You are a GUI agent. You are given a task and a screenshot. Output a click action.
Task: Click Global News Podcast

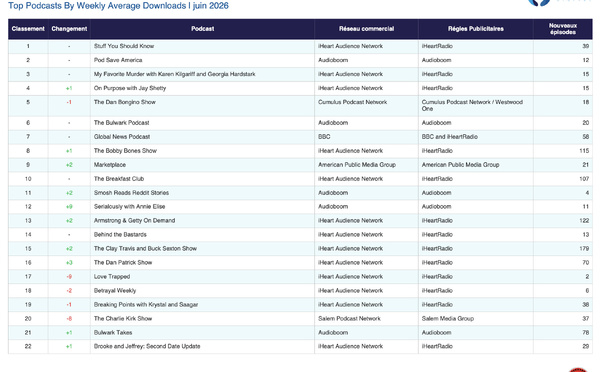pos(122,137)
